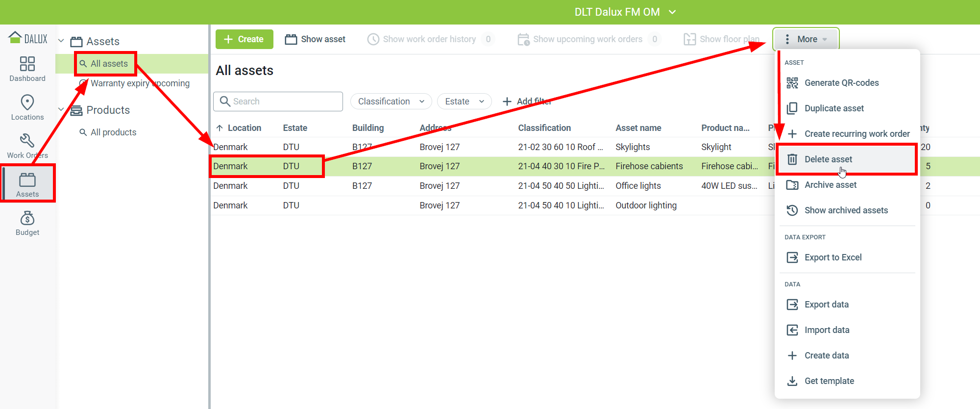Click into the Search input field
This screenshot has height=409, width=980.
click(x=284, y=102)
